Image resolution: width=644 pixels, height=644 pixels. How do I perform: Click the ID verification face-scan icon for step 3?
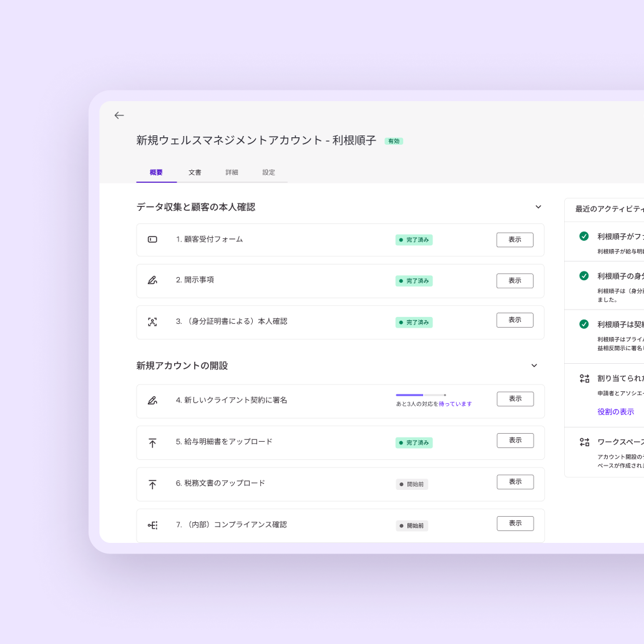click(x=154, y=322)
